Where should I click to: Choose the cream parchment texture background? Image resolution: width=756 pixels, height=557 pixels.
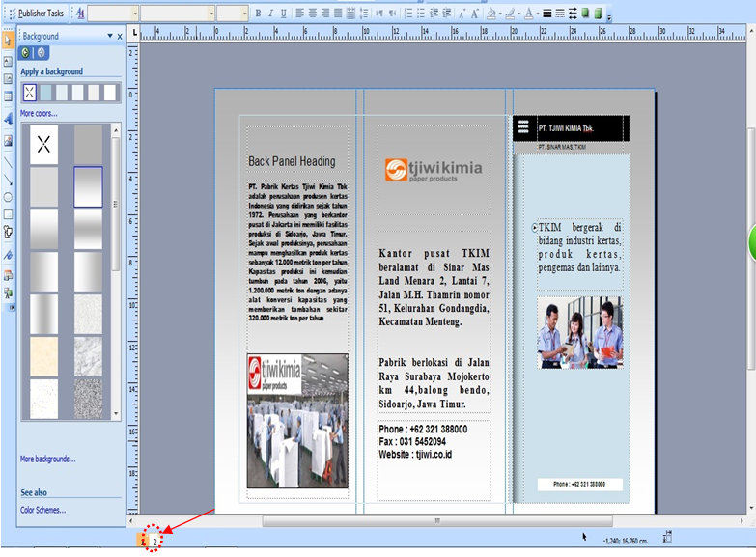click(43, 356)
